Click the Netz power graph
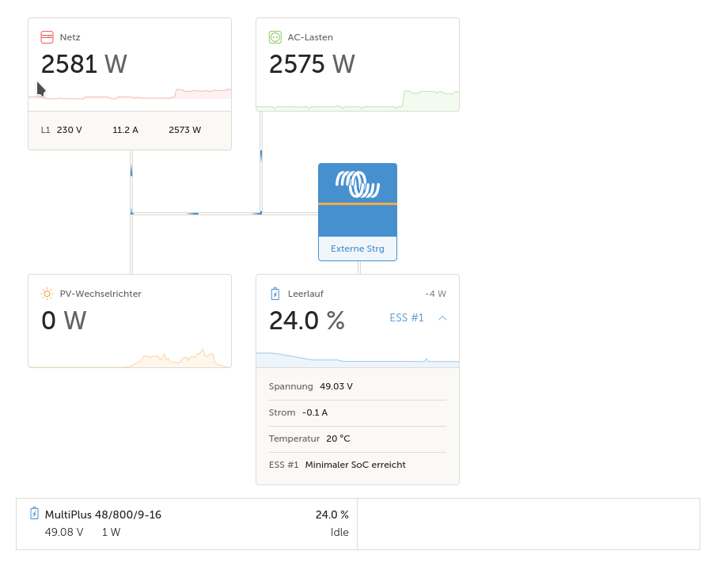The width and height of the screenshot is (728, 562). [x=130, y=94]
